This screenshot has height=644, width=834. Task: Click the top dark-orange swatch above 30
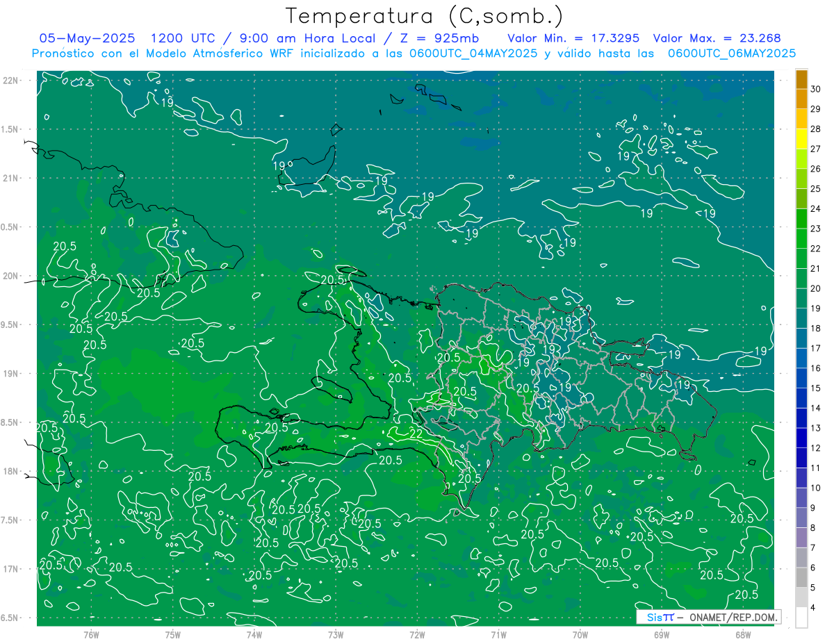coord(802,79)
